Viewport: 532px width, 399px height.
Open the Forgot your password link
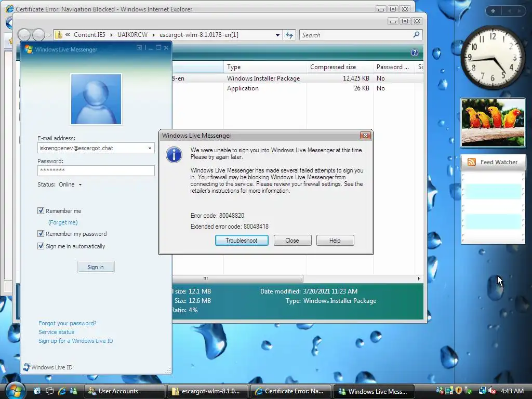[x=67, y=323]
